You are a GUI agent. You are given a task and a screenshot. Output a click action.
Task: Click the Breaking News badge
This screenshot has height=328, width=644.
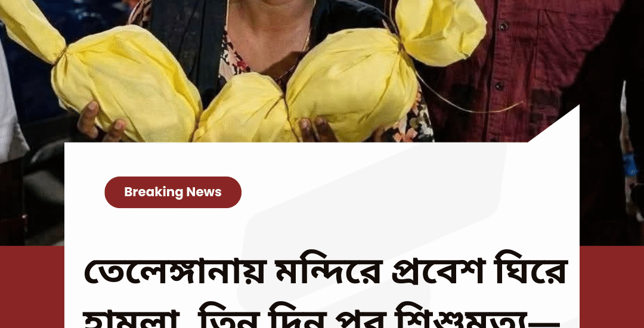[173, 192]
